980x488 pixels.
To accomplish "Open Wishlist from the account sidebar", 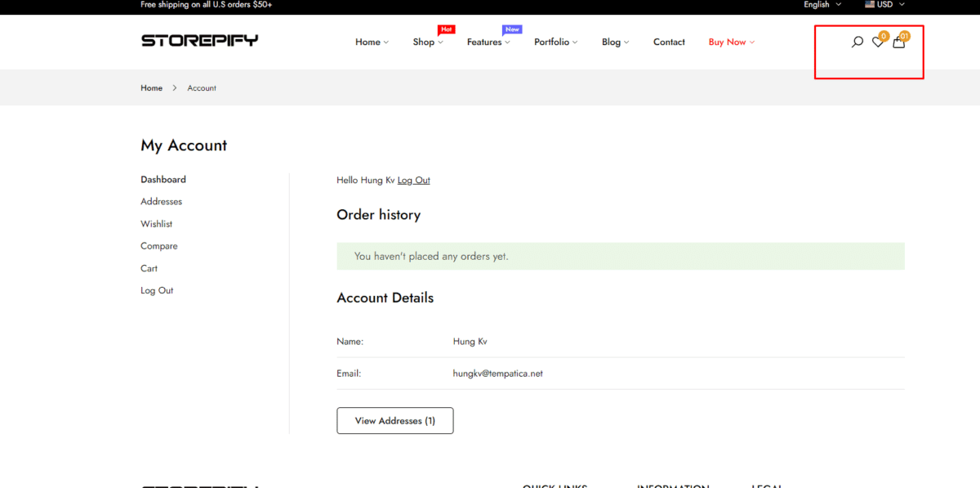I will [156, 224].
